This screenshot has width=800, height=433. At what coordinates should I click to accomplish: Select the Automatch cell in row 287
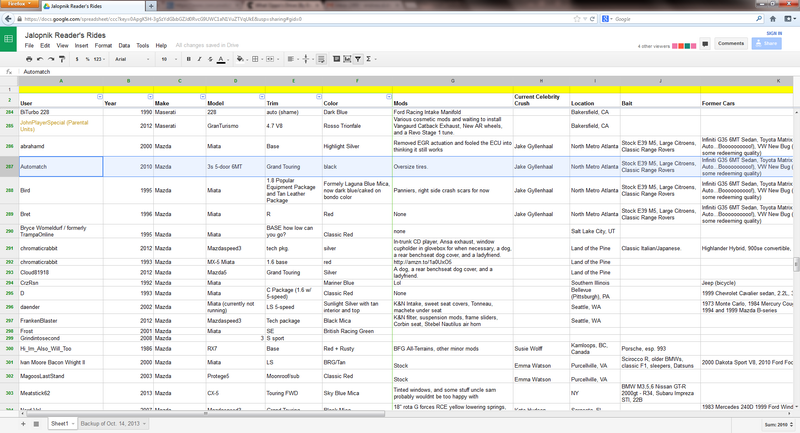tap(61, 167)
